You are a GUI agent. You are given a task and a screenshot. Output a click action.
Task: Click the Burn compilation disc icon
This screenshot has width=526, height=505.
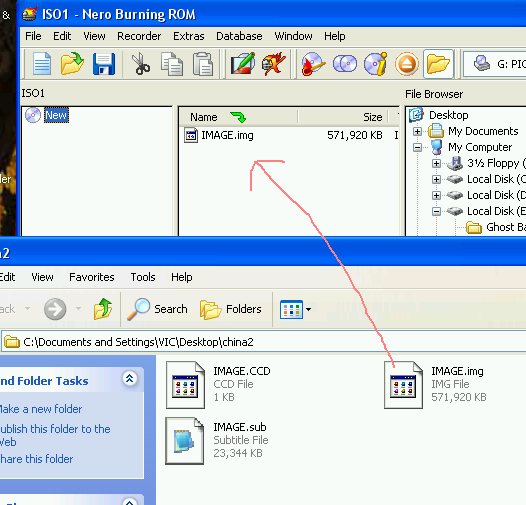pyautogui.click(x=313, y=64)
